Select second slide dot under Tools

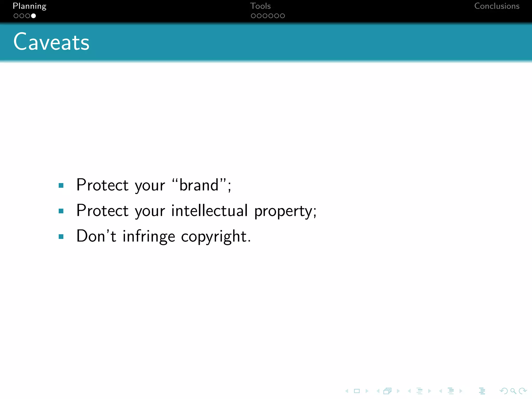click(x=259, y=16)
